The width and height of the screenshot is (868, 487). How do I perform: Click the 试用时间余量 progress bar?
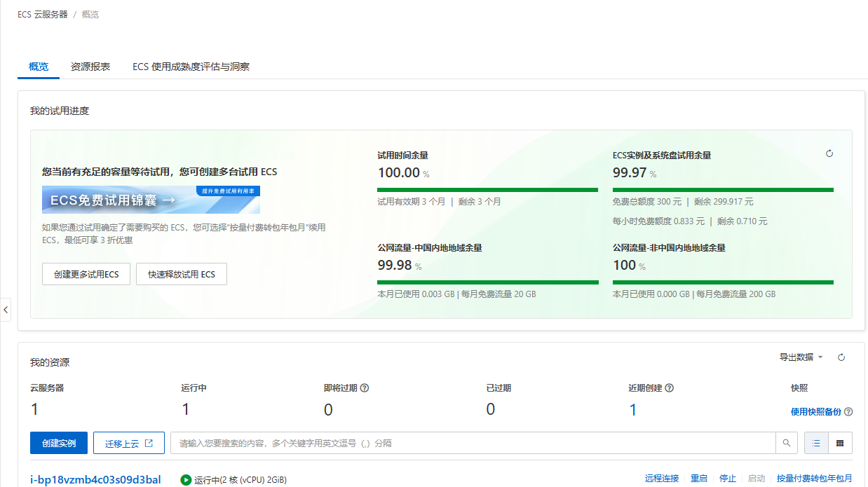(x=487, y=189)
